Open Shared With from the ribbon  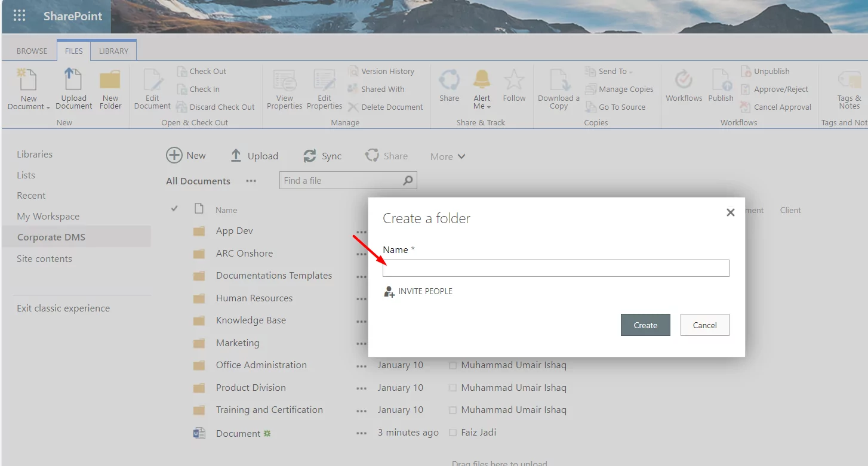[376, 89]
